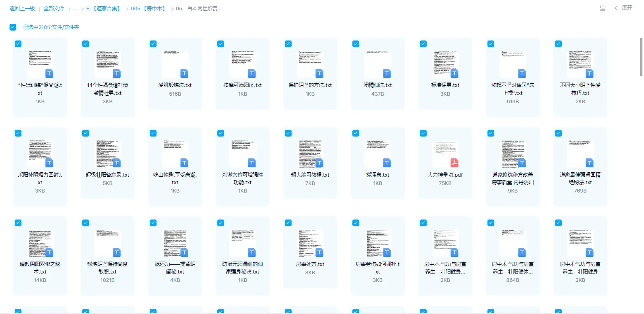Open the 刺激穴位可增强性功能.txt file icon
The width and height of the screenshot is (644, 314).
coord(242,154)
